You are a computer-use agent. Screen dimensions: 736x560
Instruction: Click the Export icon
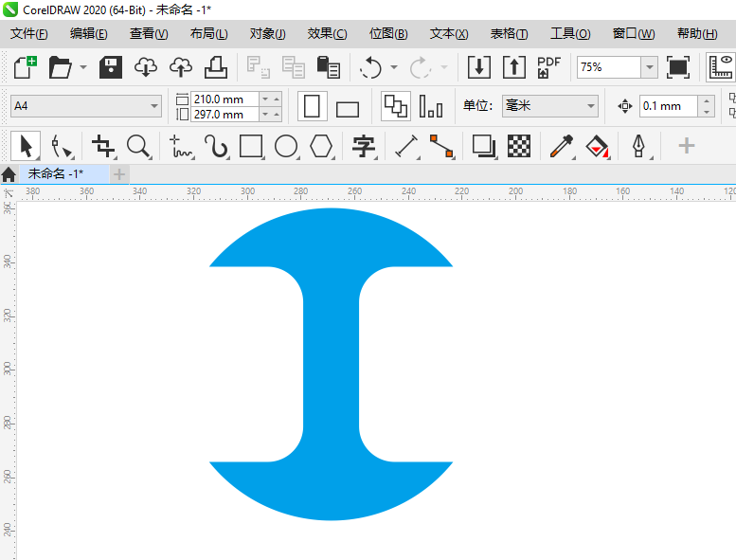[x=514, y=67]
